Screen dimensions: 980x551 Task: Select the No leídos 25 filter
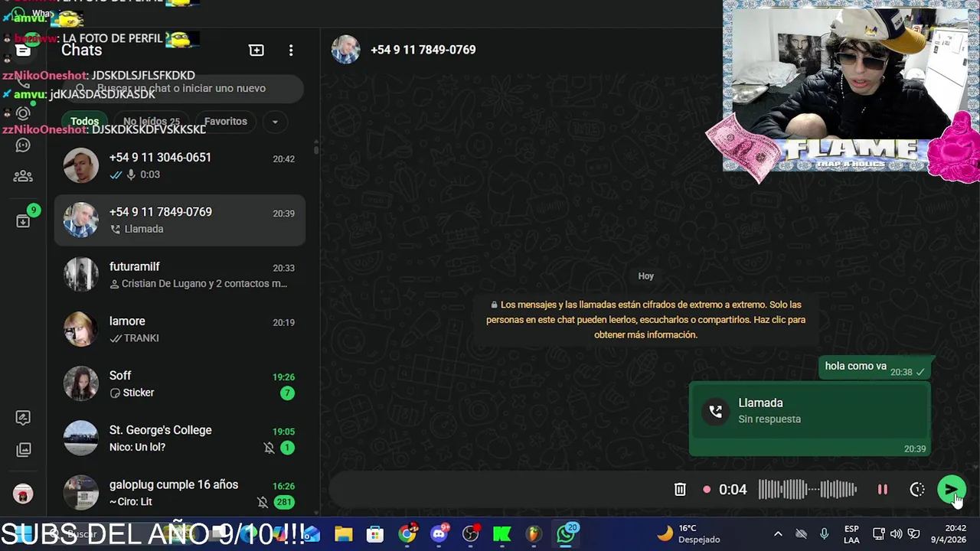click(x=151, y=122)
